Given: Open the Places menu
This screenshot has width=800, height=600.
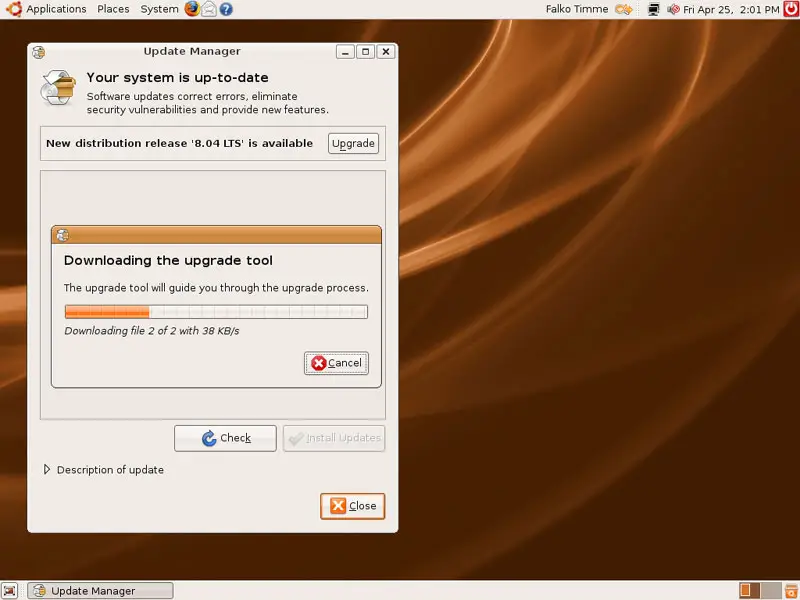Looking at the screenshot, I should click(113, 9).
